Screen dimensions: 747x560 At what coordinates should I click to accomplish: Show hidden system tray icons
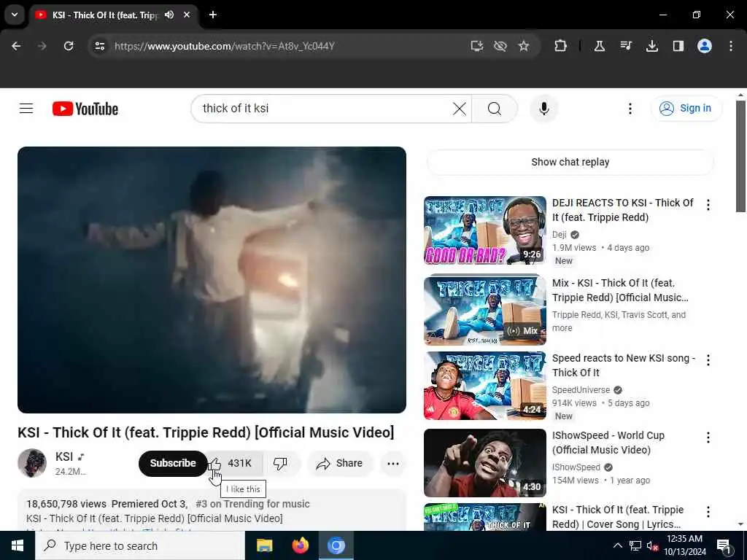pos(617,545)
